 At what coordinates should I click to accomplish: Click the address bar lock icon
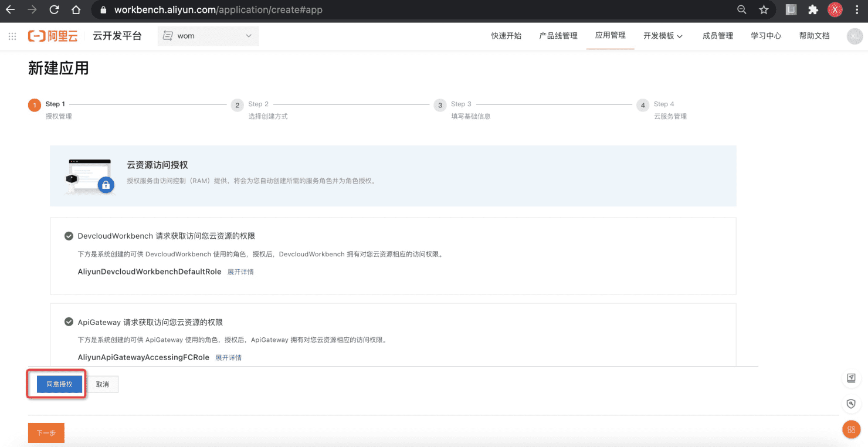pos(103,10)
